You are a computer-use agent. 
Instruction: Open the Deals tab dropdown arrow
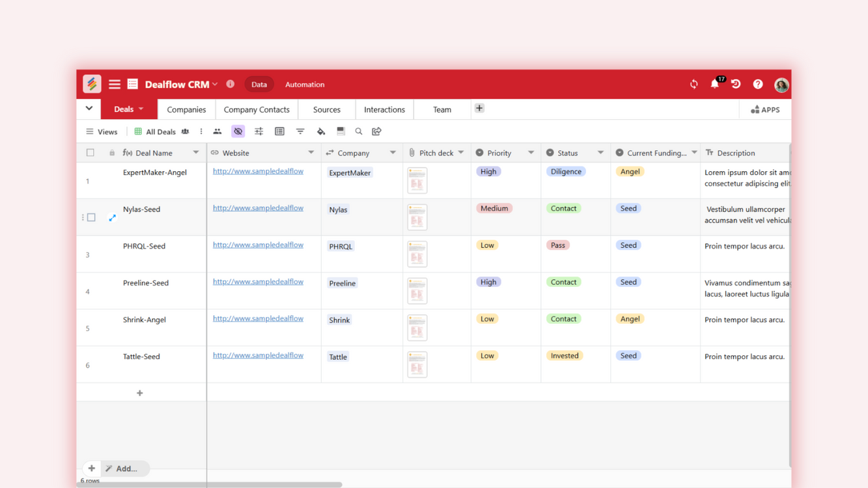pos(141,109)
